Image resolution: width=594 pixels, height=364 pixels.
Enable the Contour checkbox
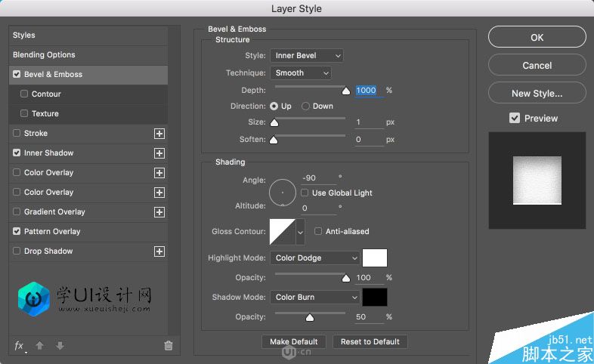coord(24,94)
